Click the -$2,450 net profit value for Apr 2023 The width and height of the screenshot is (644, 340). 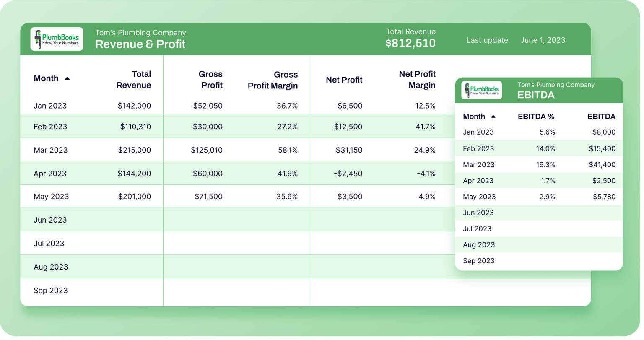click(x=348, y=173)
